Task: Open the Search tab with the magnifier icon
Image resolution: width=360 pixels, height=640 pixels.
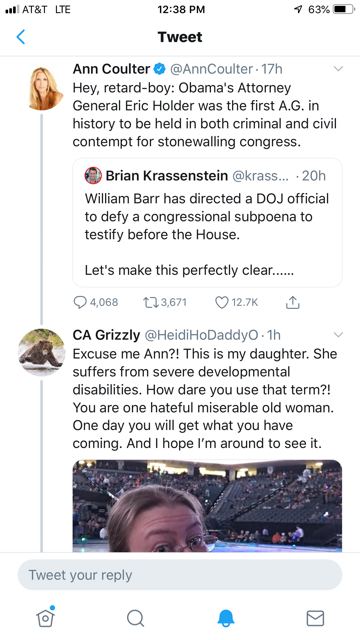Action: [x=135, y=618]
